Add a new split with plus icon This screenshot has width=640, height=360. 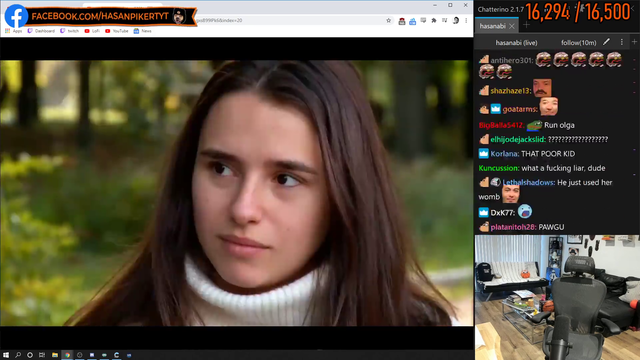pyautogui.click(x=634, y=42)
